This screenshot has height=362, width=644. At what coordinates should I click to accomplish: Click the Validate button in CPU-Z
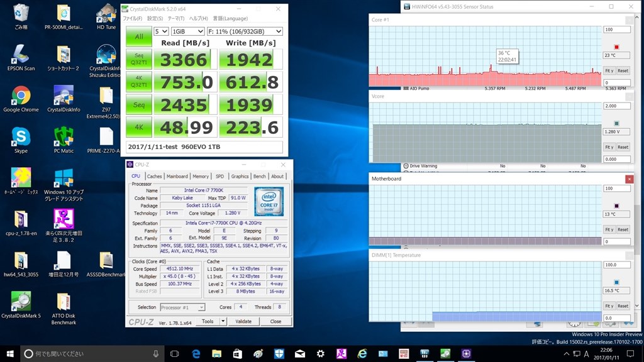click(243, 321)
